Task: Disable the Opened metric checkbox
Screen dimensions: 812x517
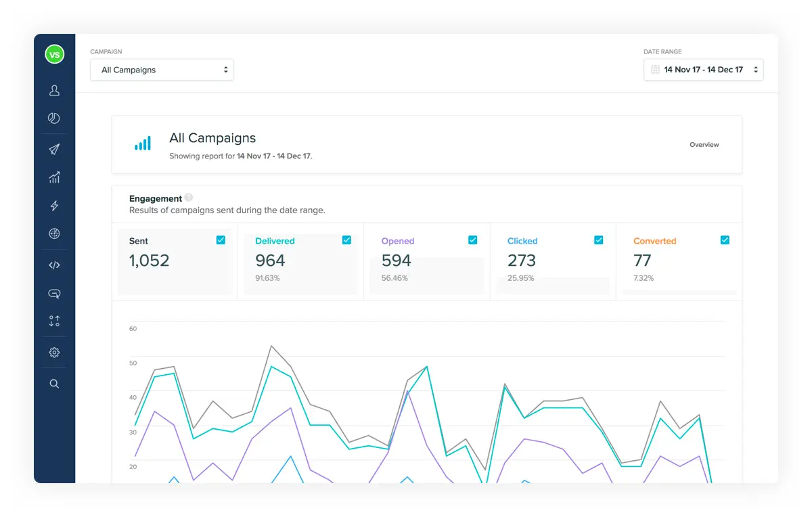Action: [x=472, y=240]
